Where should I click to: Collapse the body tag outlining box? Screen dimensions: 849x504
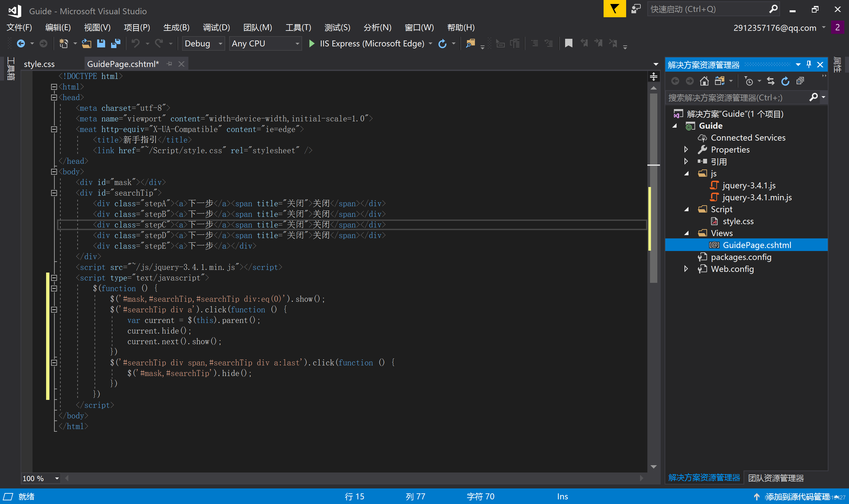54,172
